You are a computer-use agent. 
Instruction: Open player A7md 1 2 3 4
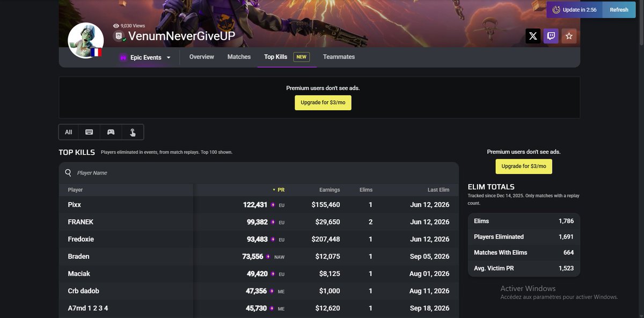88,308
